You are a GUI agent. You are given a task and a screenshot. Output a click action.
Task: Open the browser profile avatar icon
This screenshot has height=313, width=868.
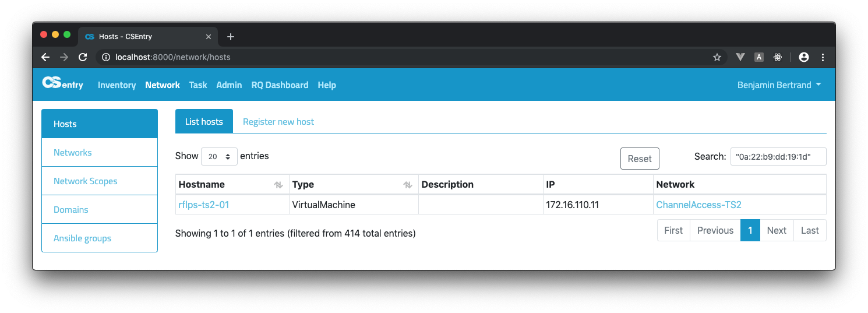804,57
